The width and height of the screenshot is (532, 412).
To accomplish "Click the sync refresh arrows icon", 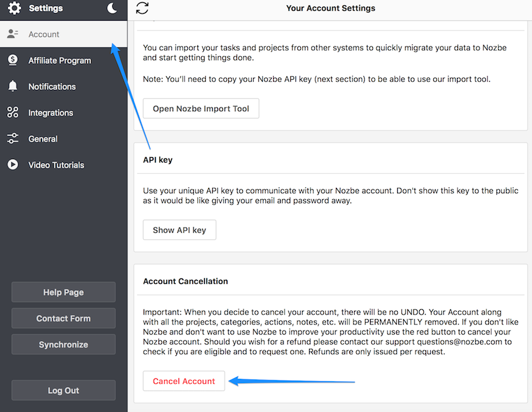I will 142,8.
